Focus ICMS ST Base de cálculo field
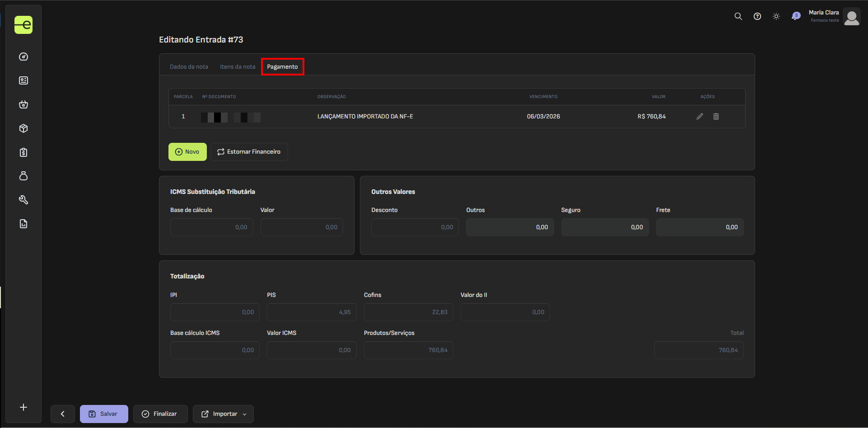The width and height of the screenshot is (868, 428). coord(212,227)
